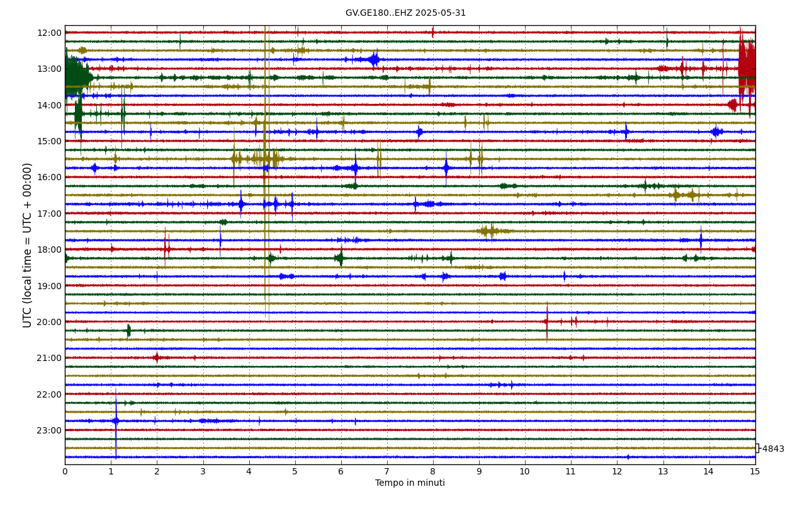Click the 19:00 time label
Viewport: 812px width, 516px height.
tap(49, 286)
